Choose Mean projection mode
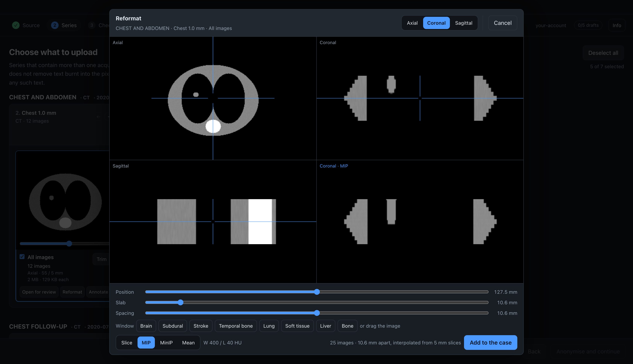The height and width of the screenshot is (364, 633). (188, 343)
